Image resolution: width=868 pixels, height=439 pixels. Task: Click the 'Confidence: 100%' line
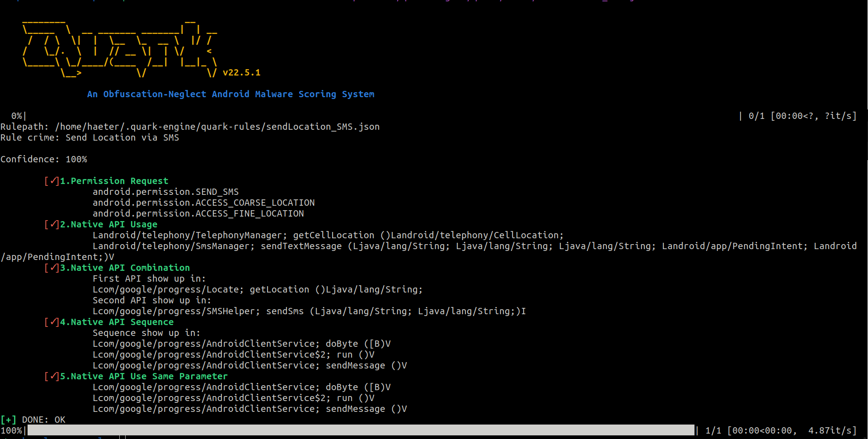coord(44,159)
